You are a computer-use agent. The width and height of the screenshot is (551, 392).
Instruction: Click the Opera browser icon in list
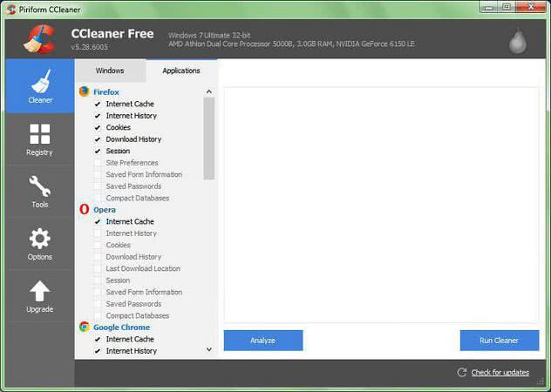(85, 209)
